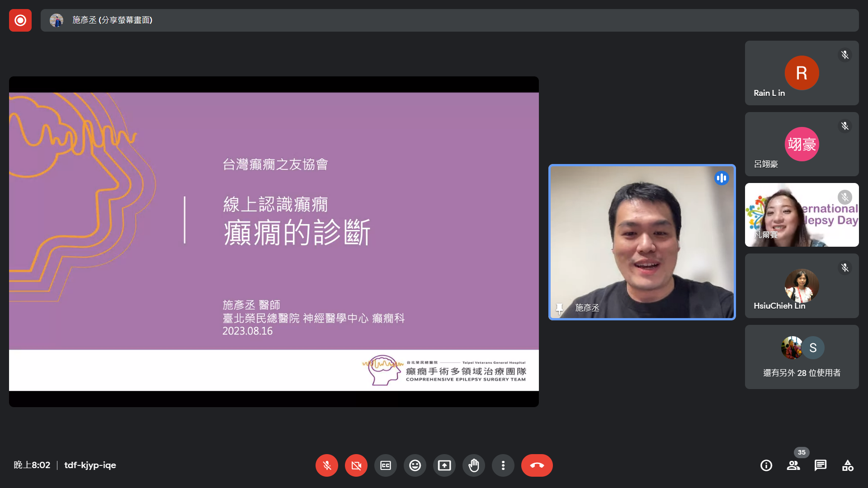Click the 翊豪 pink avatar circle
Image resolution: width=868 pixels, height=488 pixels.
(802, 144)
